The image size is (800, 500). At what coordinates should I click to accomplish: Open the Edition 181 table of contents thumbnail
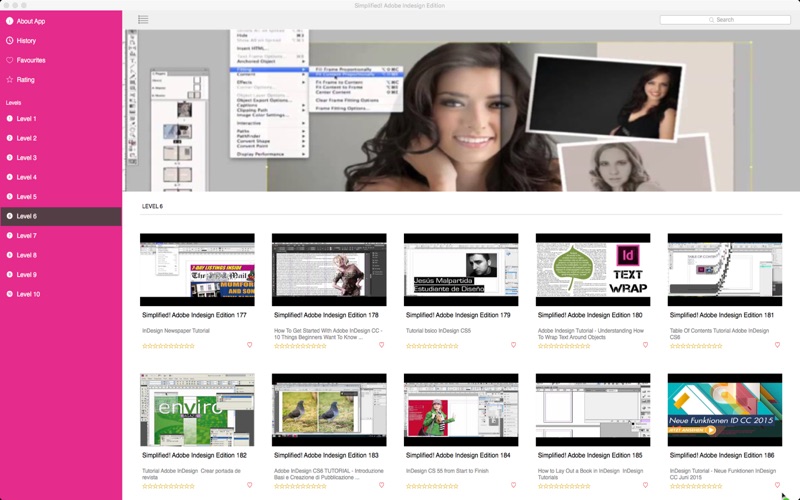click(724, 269)
